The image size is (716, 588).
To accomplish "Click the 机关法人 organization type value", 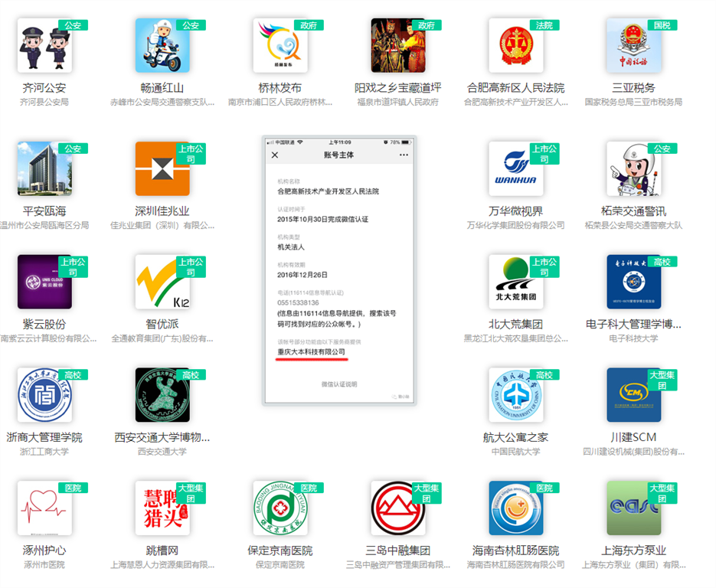I will [291, 247].
